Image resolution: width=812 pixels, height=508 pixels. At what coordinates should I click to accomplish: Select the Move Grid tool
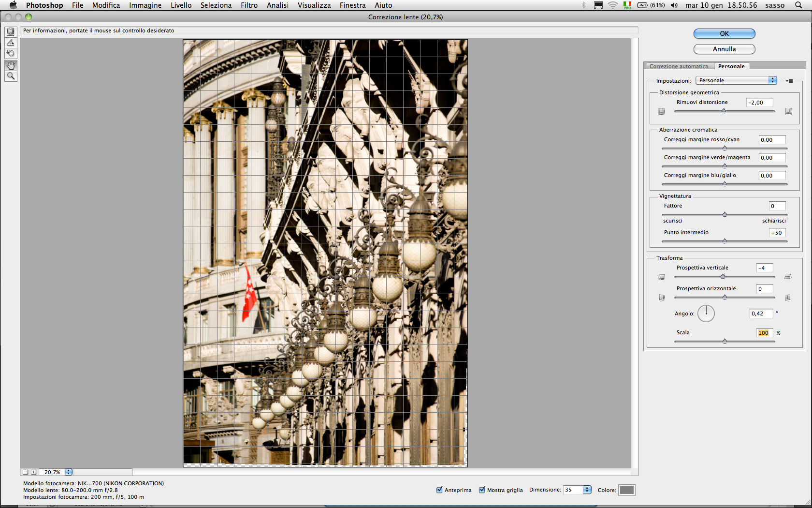[x=11, y=53]
